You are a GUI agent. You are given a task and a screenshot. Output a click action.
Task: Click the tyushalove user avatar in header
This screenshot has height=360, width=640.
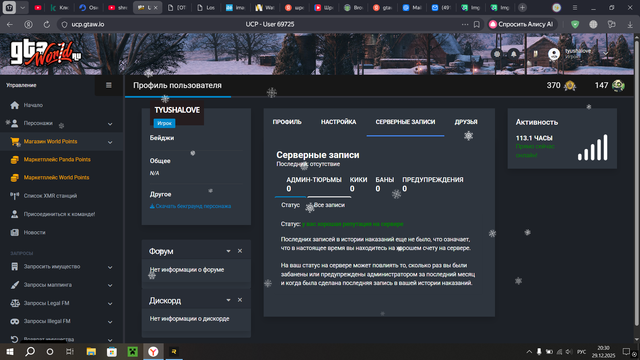(554, 54)
